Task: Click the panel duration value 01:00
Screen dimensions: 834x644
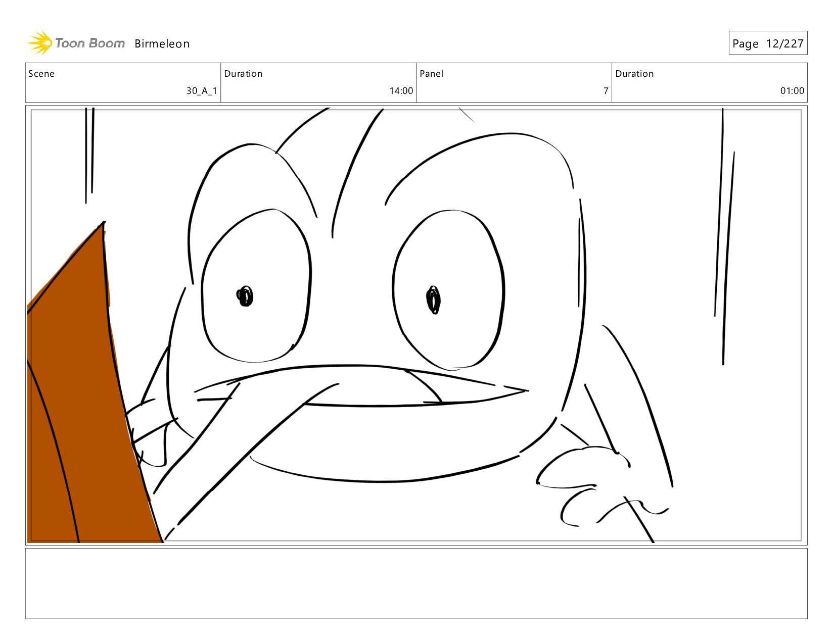Action: (792, 91)
